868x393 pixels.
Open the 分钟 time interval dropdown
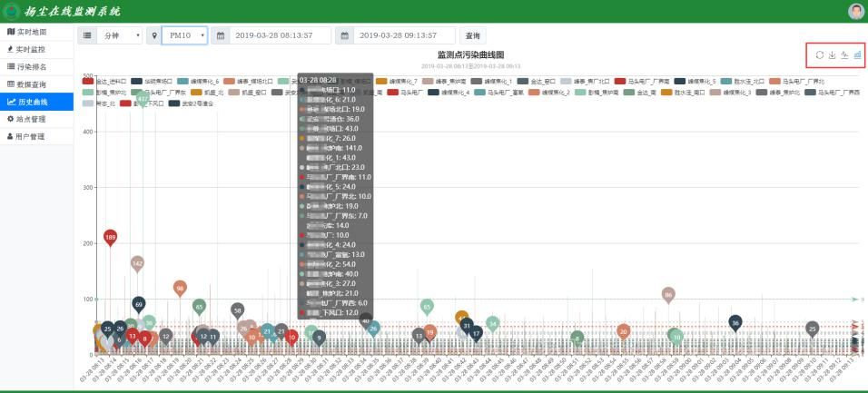coord(120,35)
